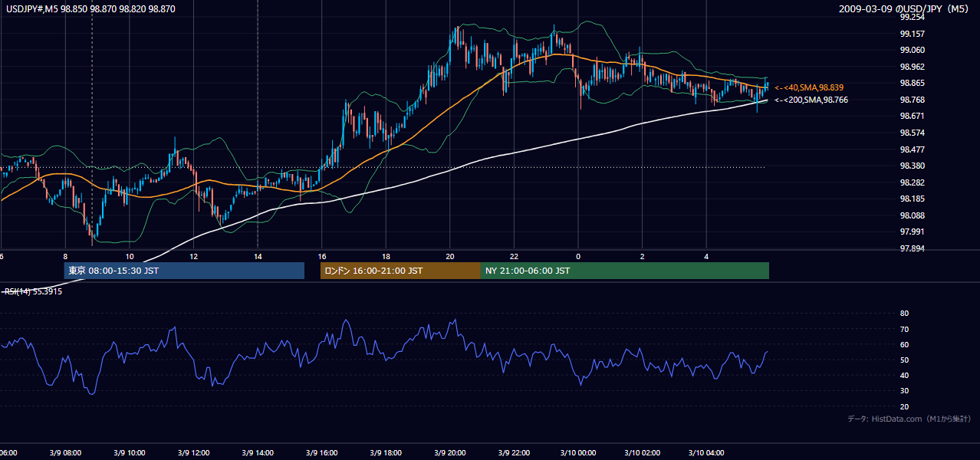The image size is (980, 460).
Task: Click the 98.962 price axis label
Action: click(913, 67)
